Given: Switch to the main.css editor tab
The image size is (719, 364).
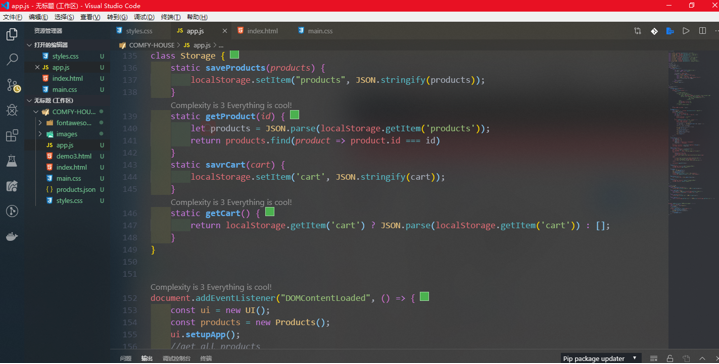Looking at the screenshot, I should click(x=320, y=31).
